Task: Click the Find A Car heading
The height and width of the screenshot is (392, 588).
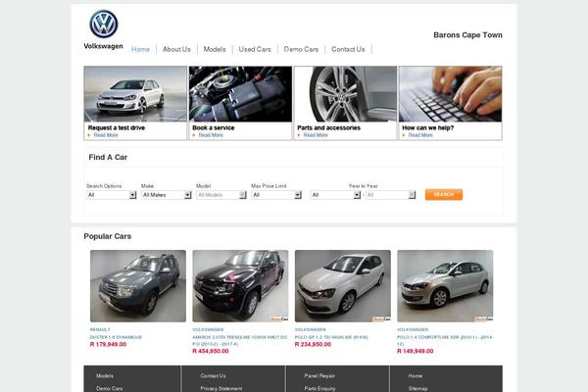Action: pos(108,158)
